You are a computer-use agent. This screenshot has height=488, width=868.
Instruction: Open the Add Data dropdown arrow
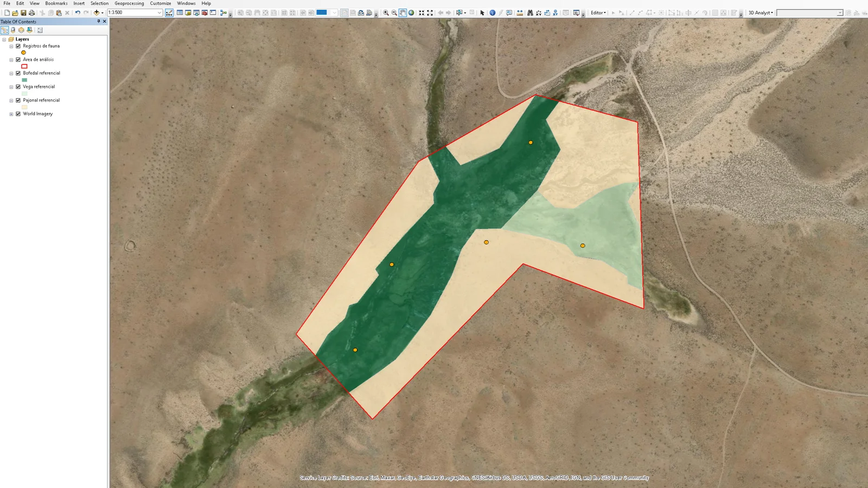103,12
